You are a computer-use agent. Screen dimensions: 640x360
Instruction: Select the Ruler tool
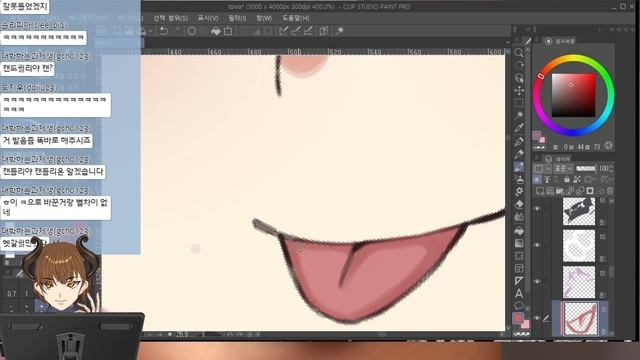point(519,281)
